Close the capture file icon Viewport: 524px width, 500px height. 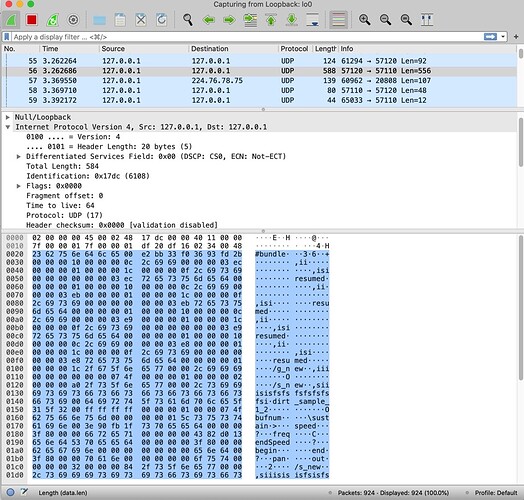coord(141,20)
